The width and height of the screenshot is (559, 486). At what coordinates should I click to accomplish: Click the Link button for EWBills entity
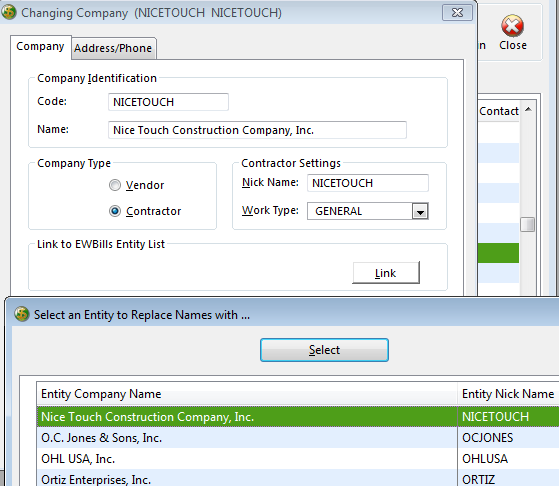click(x=386, y=273)
